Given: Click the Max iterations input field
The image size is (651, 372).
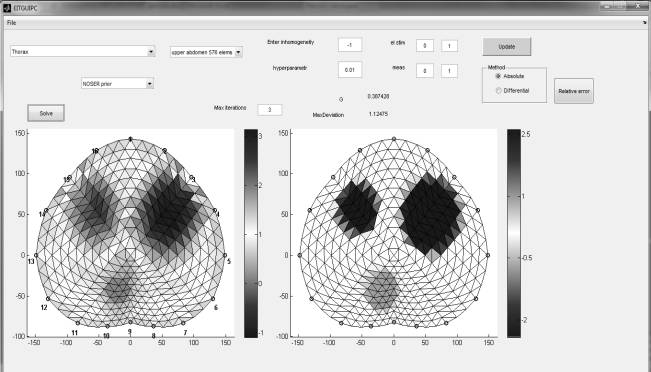Looking at the screenshot, I should 270,110.
